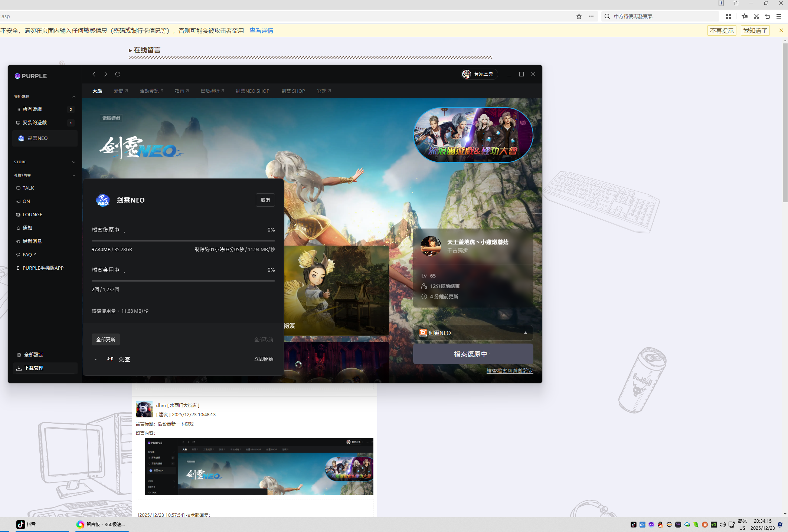Go back with the left arrow icon
This screenshot has height=532, width=788.
tap(94, 74)
